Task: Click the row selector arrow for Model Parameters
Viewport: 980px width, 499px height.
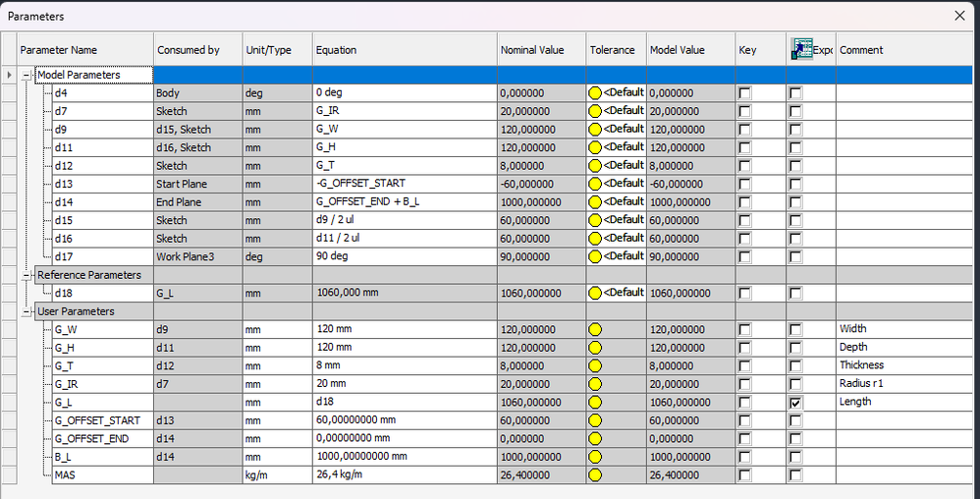Action: tap(9, 75)
